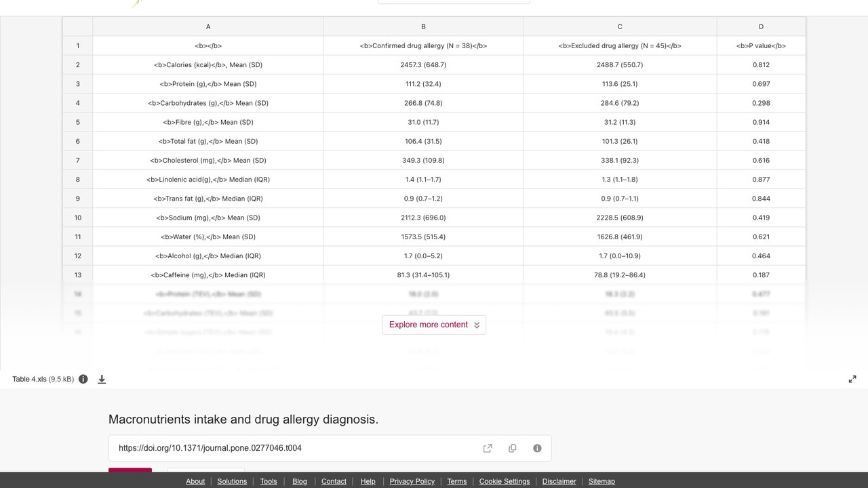The image size is (868, 488).
Task: Open Cookie Settings
Action: (x=505, y=481)
